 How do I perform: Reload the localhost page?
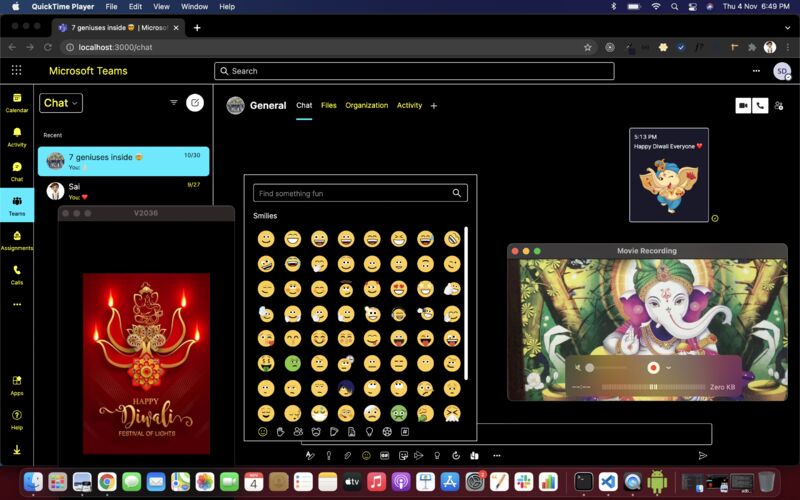click(47, 47)
